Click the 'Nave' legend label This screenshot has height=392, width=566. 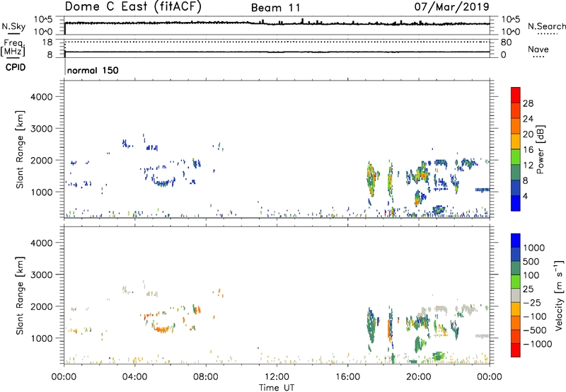(538, 49)
